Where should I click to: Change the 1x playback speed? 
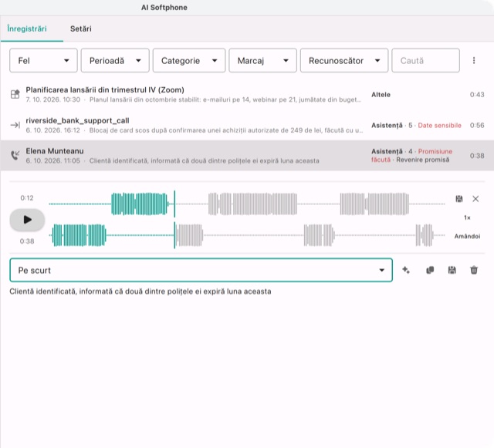click(x=467, y=217)
